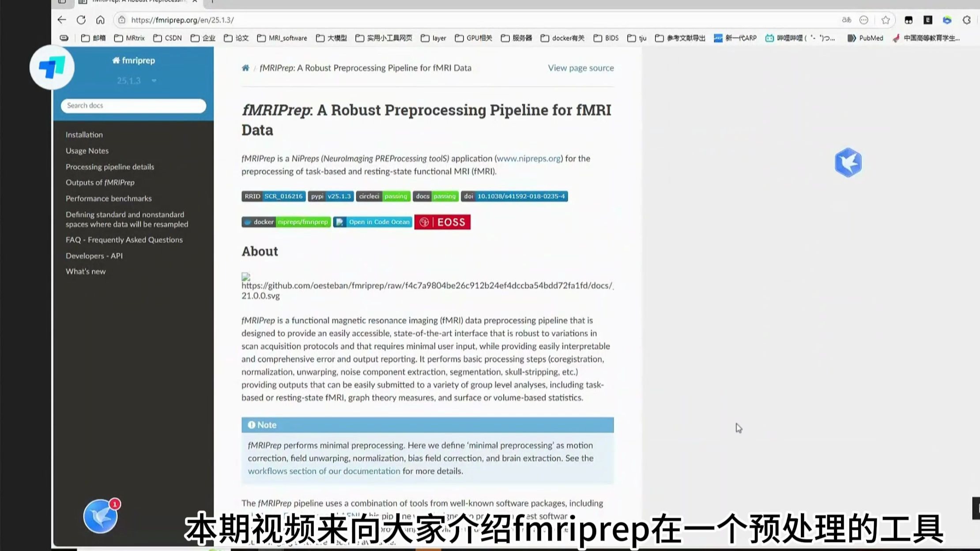Viewport: 980px width, 551px height.
Task: Open the 中国高等教育学生 bookmark
Action: click(926, 38)
